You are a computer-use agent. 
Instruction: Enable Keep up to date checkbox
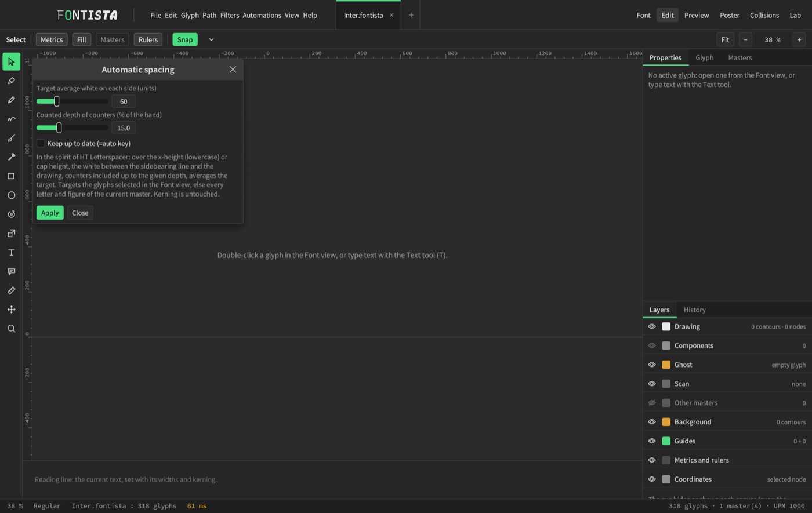click(x=41, y=143)
